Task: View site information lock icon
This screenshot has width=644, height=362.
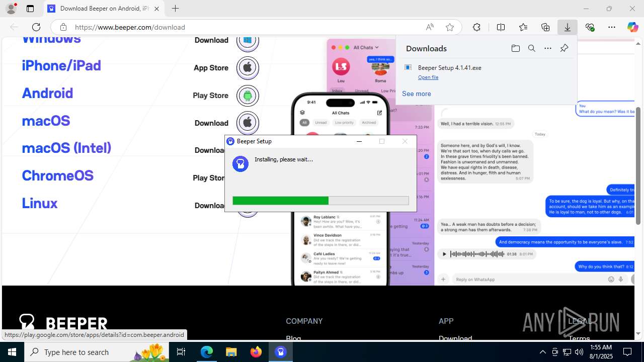Action: point(63,27)
